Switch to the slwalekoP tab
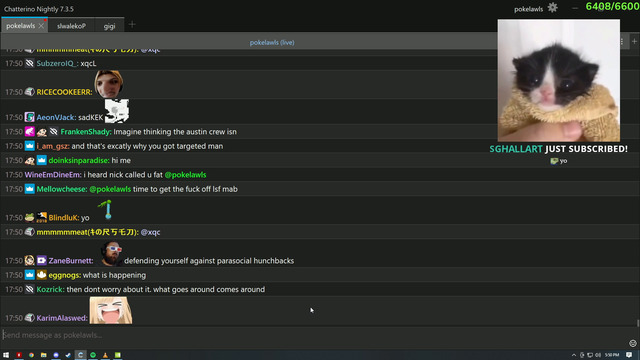 pyautogui.click(x=71, y=26)
